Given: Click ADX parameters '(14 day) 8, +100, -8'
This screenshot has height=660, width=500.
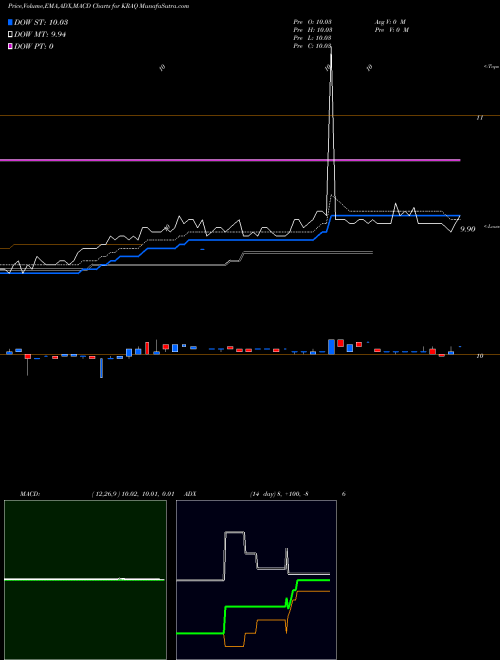Looking at the screenshot, I should coord(279,494).
